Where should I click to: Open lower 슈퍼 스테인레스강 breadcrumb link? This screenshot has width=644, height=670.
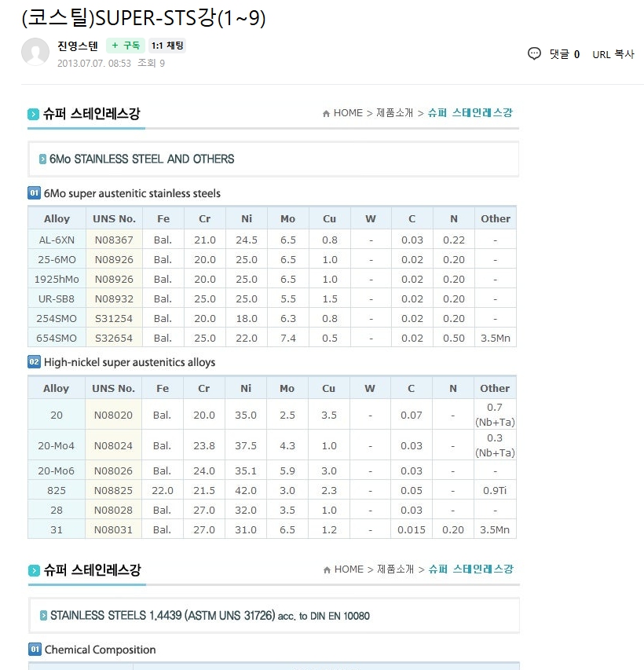coord(471,569)
